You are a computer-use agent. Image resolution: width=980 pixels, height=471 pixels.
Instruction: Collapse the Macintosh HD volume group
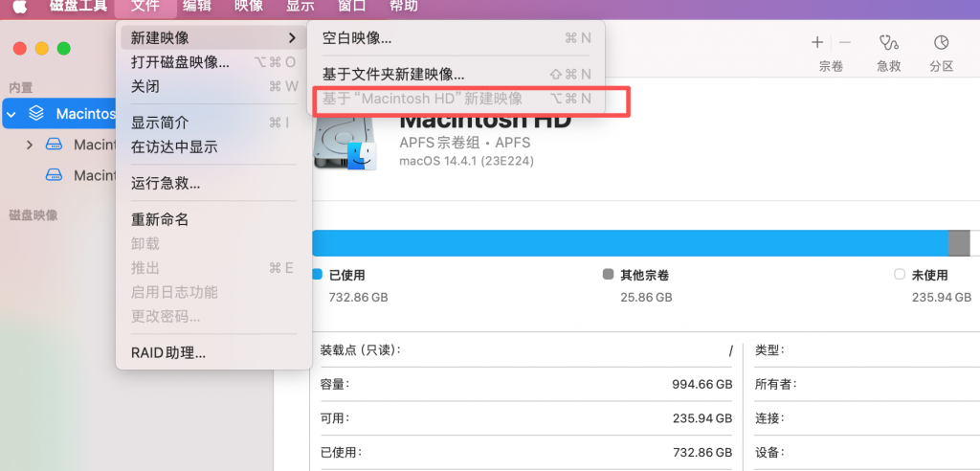(x=11, y=114)
